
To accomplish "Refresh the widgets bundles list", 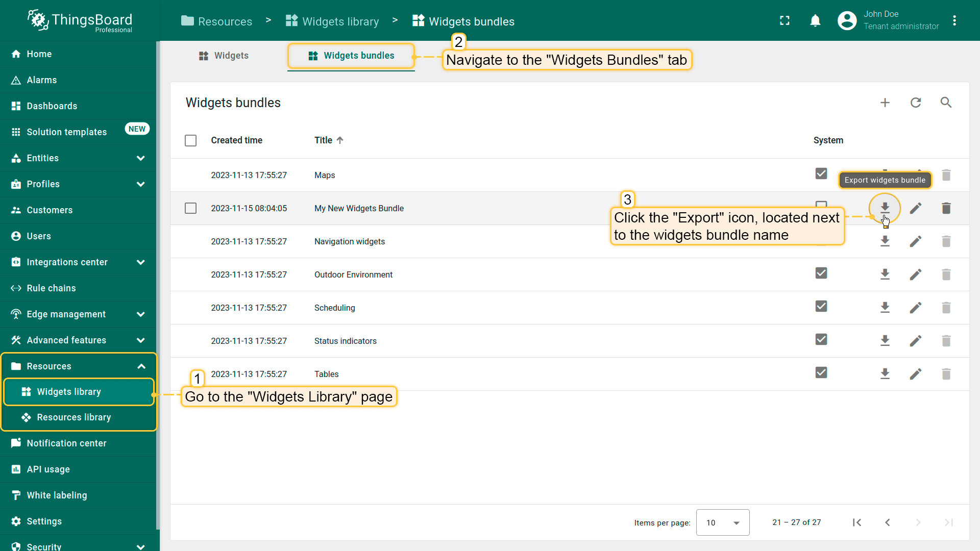I will coord(916,103).
